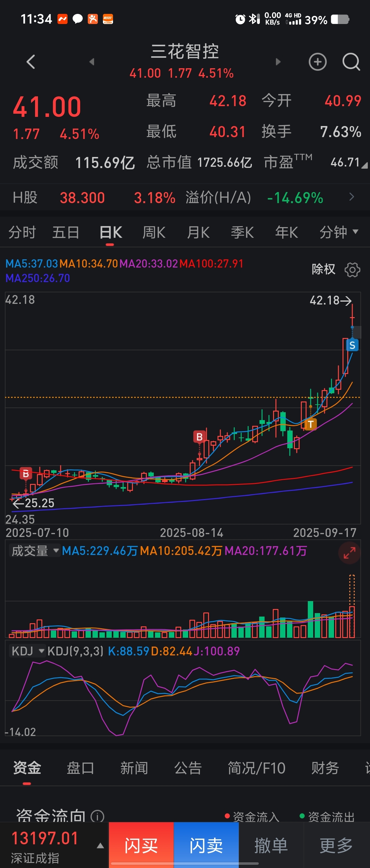Tap the 成交额 115.69亿 value

105,163
